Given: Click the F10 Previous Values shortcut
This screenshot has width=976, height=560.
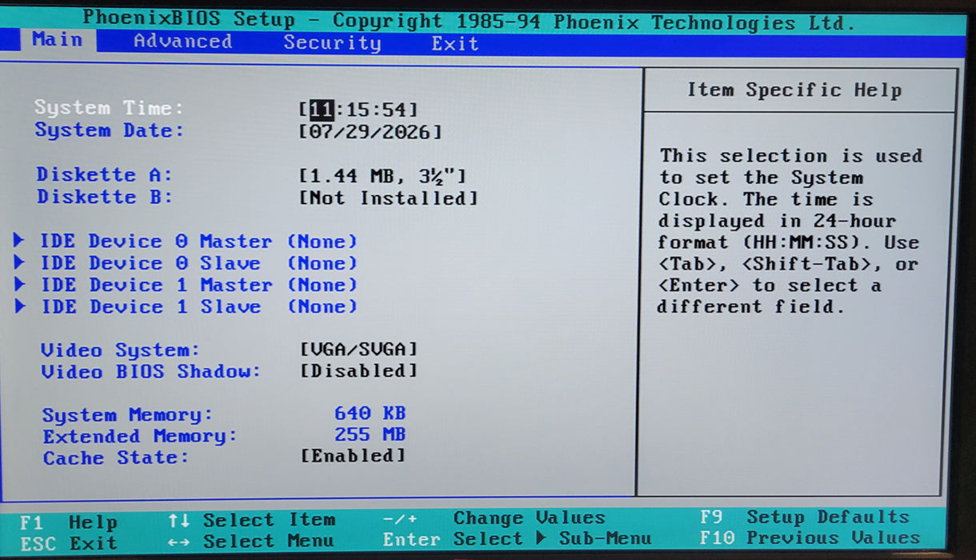Looking at the screenshot, I should click(x=810, y=538).
